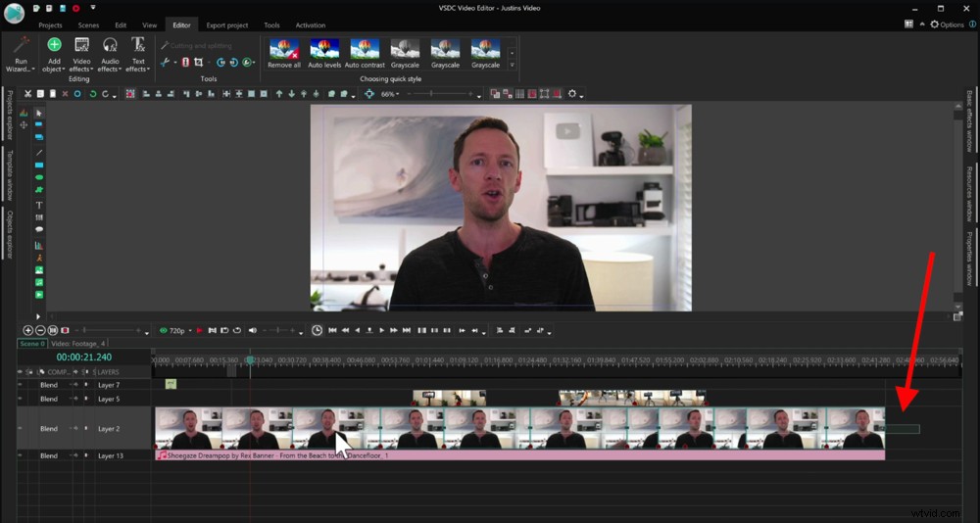Toggle the lock marker on Layer 7
The image size is (980, 523).
tap(86, 385)
